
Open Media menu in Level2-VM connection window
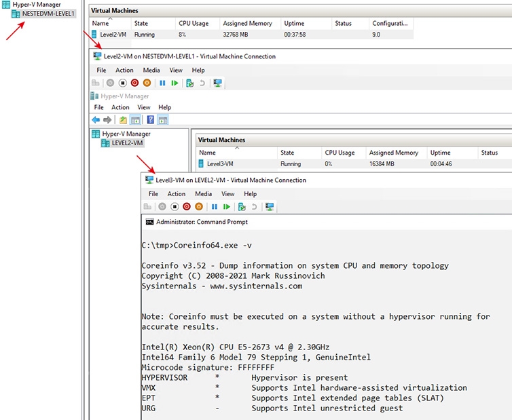151,70
